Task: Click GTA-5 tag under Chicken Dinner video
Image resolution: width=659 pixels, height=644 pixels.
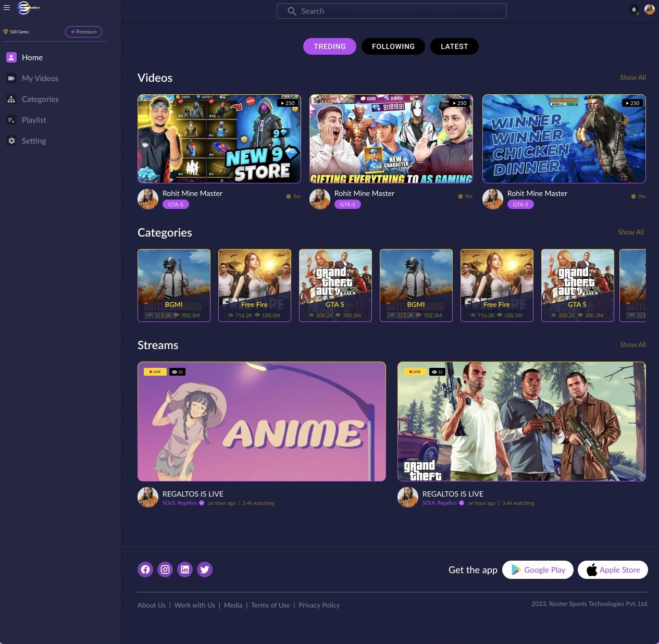Action: [x=520, y=204]
